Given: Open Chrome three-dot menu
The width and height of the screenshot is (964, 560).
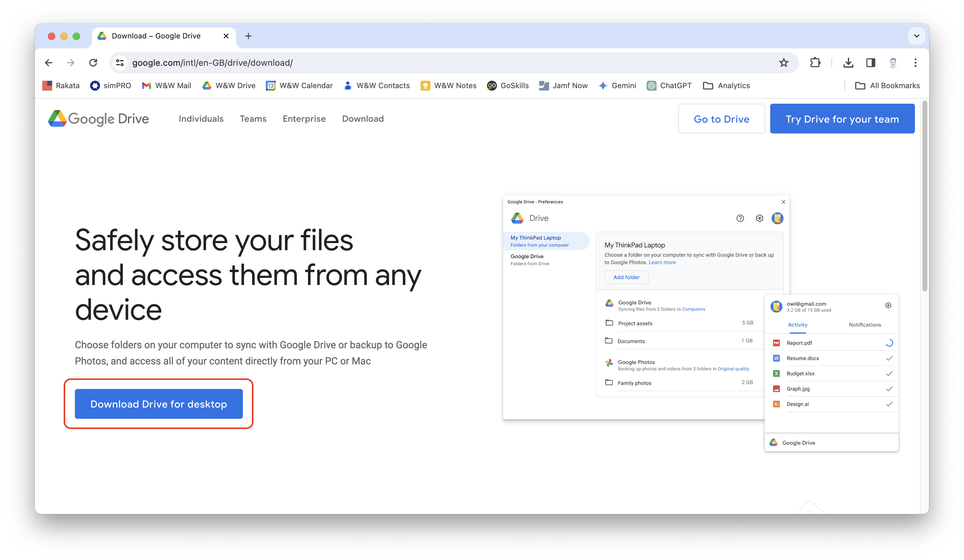Looking at the screenshot, I should tap(915, 63).
